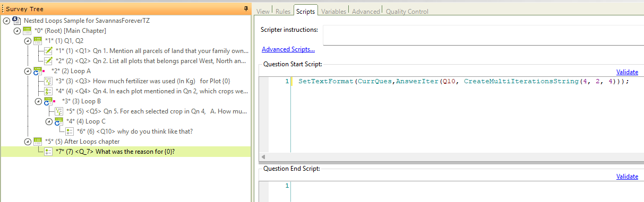Switch to the Variables tab
The image size is (644, 202).
point(333,11)
